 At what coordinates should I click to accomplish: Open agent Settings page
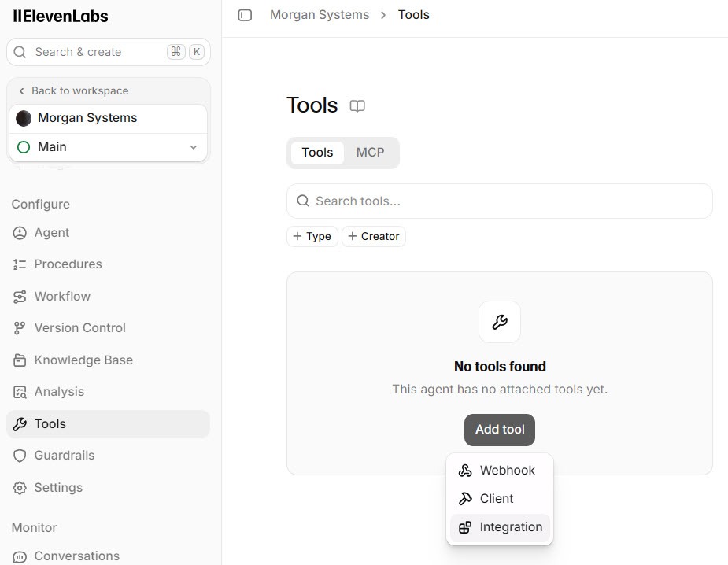108,488
